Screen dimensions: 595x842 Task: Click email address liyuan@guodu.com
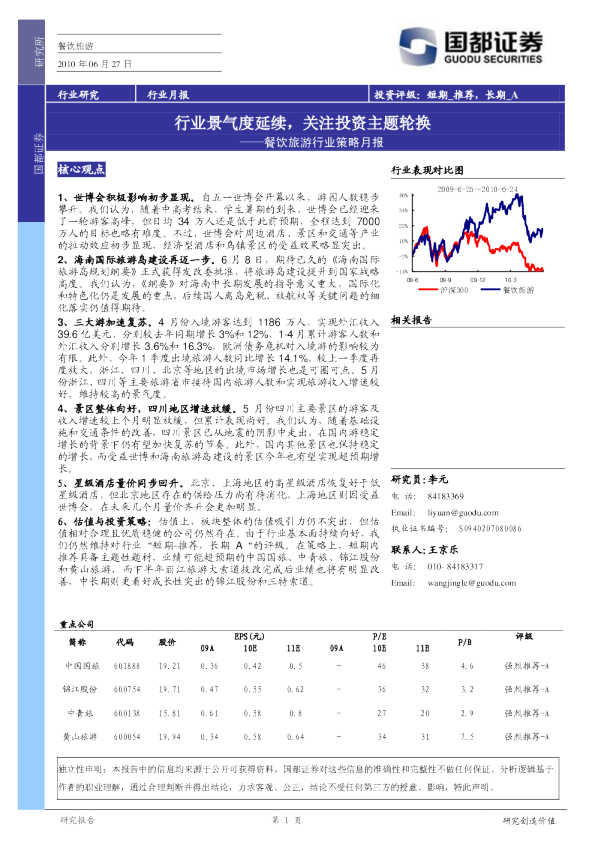(x=463, y=513)
